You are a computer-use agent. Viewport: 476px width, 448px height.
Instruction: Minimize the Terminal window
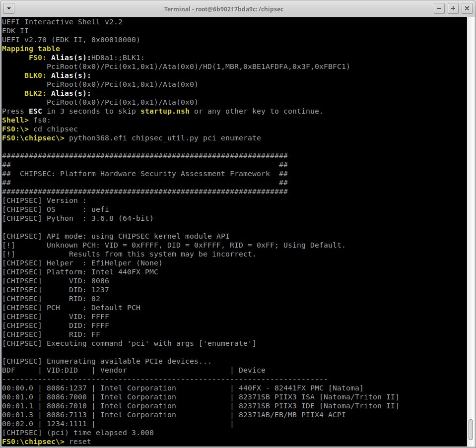click(439, 8)
